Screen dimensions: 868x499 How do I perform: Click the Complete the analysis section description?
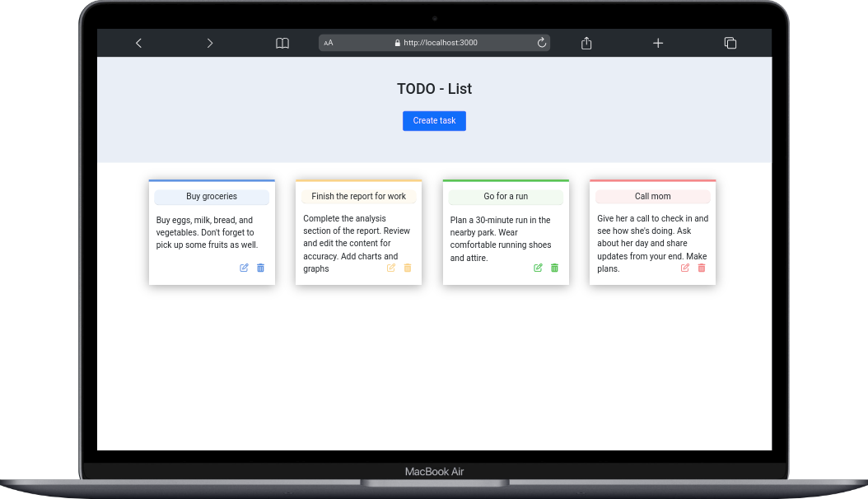click(x=357, y=244)
